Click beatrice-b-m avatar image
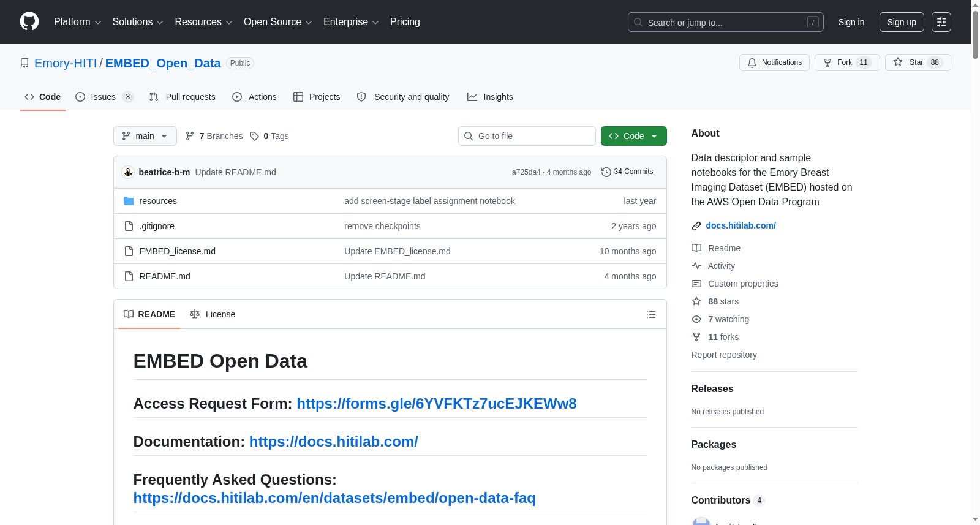980x525 pixels. pyautogui.click(x=128, y=172)
